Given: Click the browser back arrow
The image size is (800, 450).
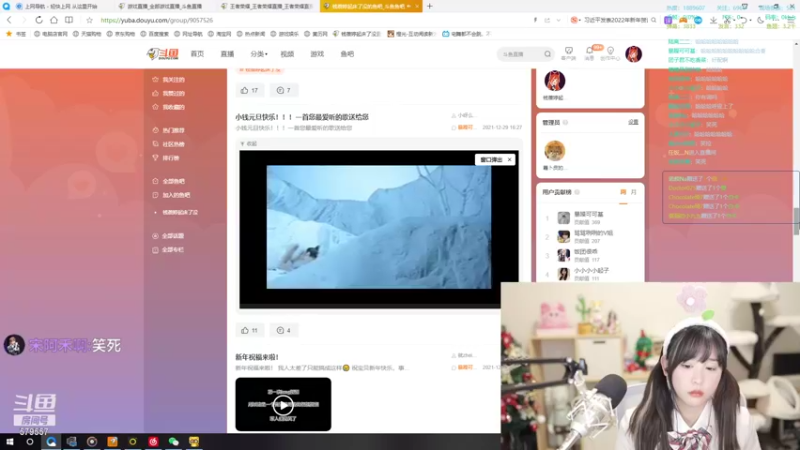Looking at the screenshot, I should click(9, 20).
